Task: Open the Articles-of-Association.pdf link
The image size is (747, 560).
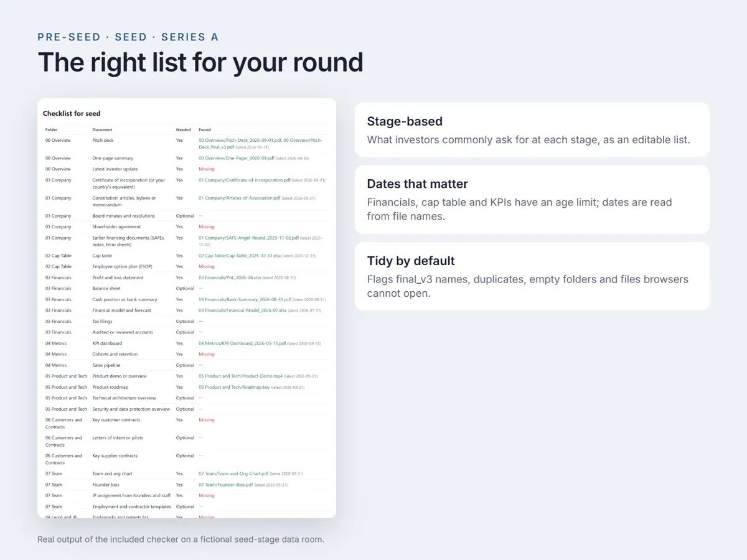Action: 240,198
